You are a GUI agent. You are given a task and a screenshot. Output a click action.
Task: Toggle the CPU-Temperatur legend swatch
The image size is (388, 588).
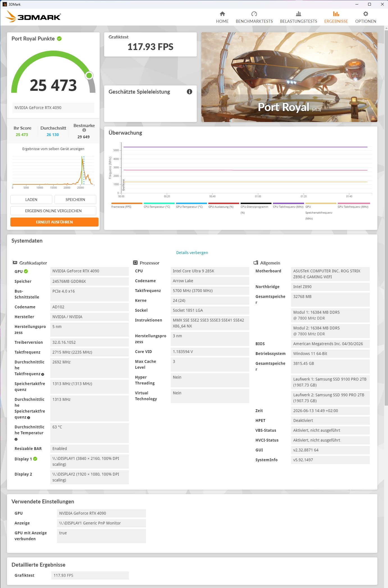(159, 203)
